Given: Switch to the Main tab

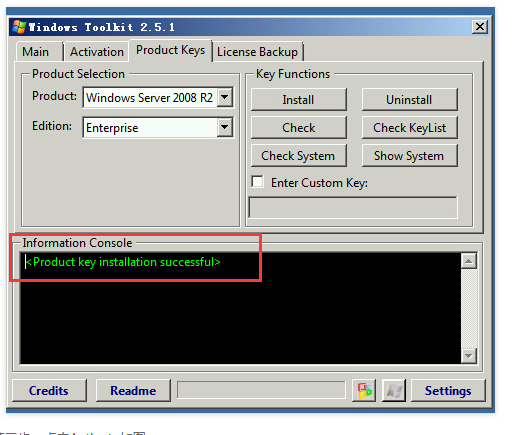Looking at the screenshot, I should (x=36, y=52).
